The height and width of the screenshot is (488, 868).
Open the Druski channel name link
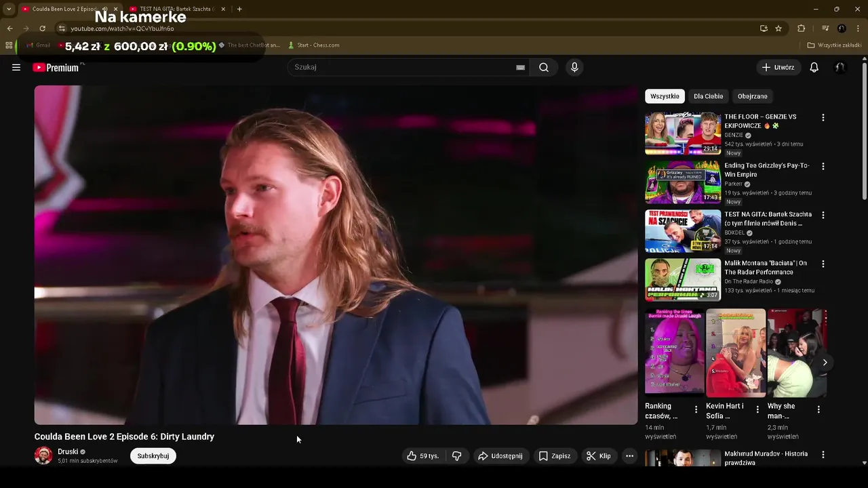click(x=68, y=451)
